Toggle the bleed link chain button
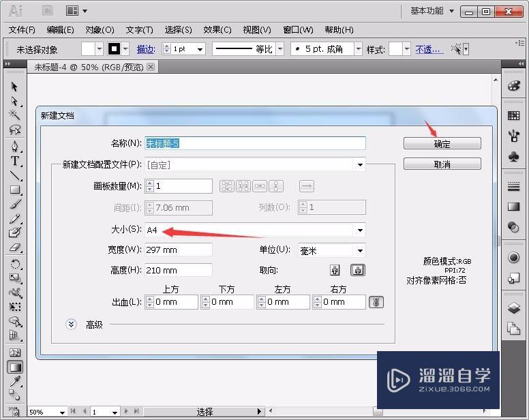This screenshot has width=529, height=420. point(376,302)
